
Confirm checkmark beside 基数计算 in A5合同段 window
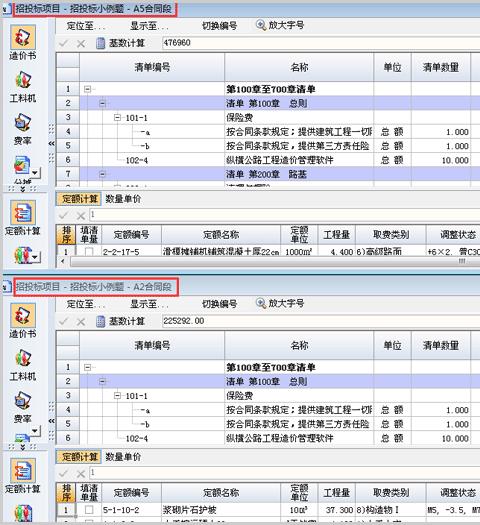click(63, 44)
